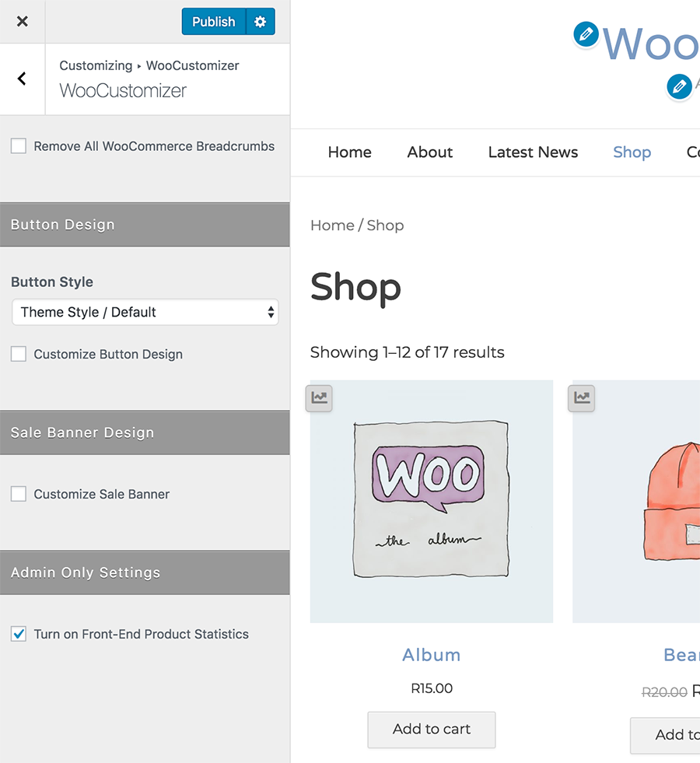700x763 pixels.
Task: Open the Button Style dropdown
Action: point(145,312)
